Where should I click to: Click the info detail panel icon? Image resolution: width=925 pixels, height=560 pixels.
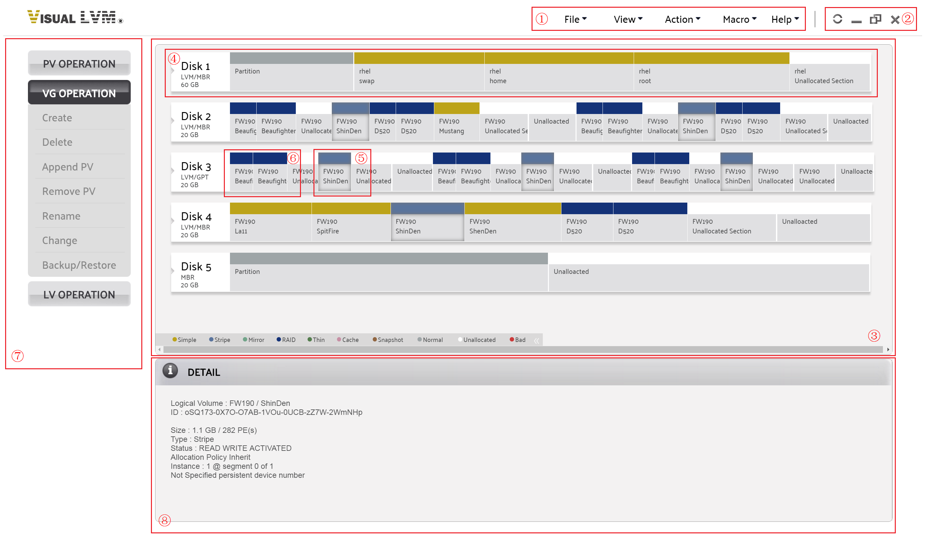171,372
